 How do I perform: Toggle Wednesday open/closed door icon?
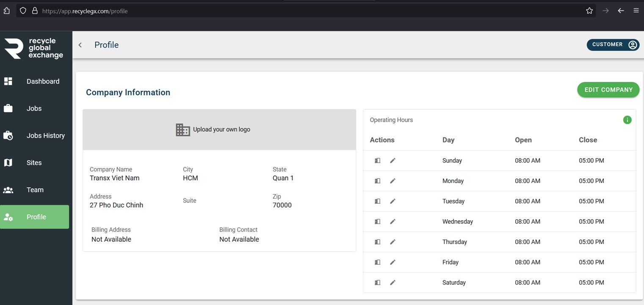click(377, 222)
